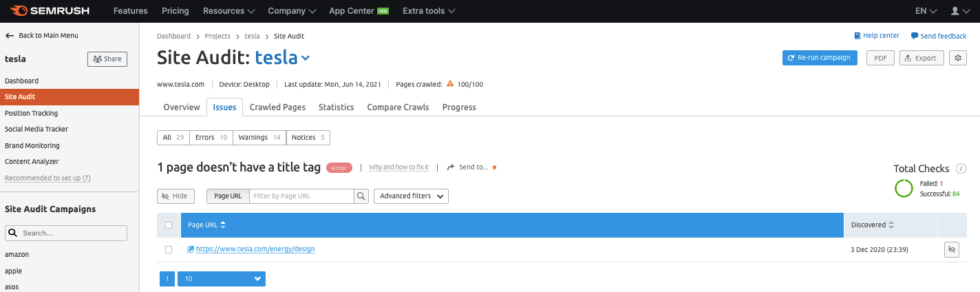
Task: Click the Send to... option
Action: coord(467,167)
